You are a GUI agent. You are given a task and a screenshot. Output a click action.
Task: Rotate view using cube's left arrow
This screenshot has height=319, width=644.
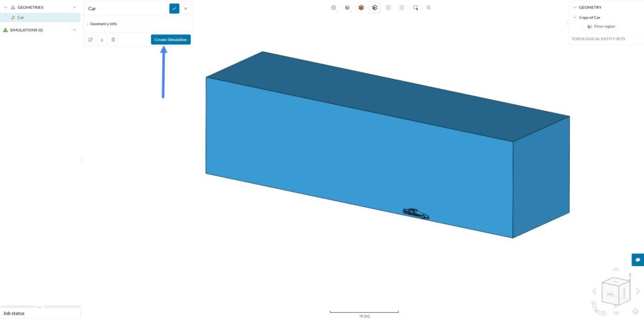(x=594, y=291)
